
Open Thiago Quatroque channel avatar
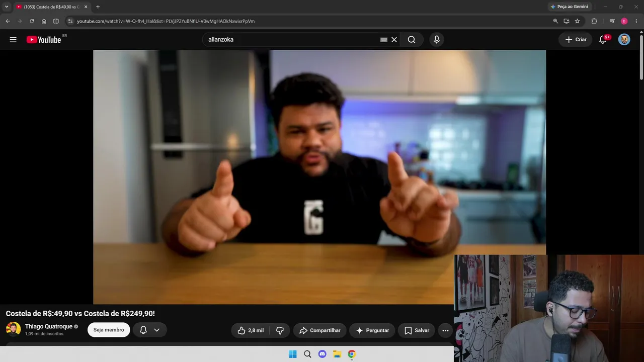[14, 329]
